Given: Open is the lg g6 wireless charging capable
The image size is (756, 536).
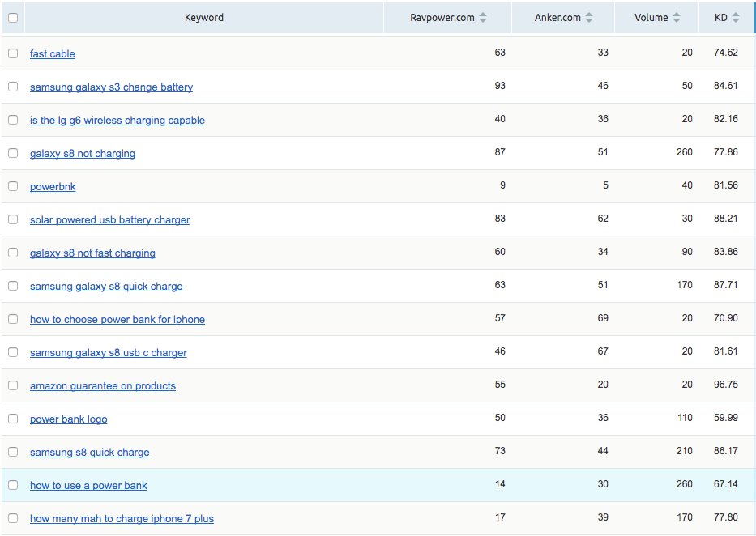Looking at the screenshot, I should [x=117, y=121].
